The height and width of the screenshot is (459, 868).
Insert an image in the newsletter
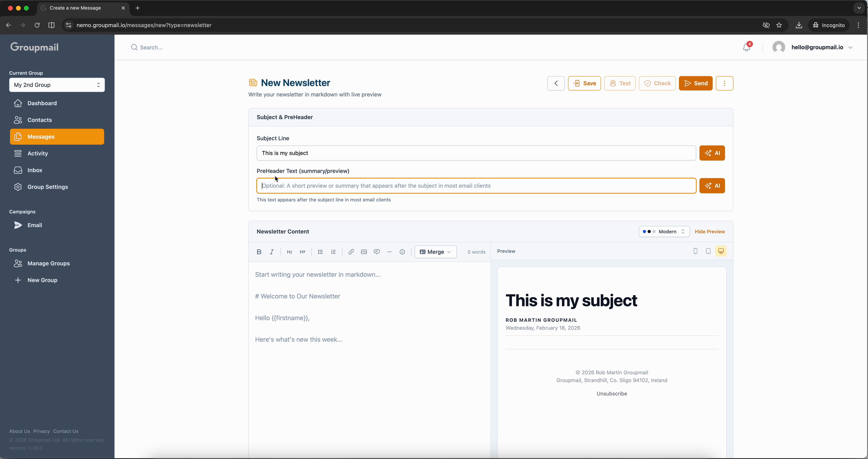pyautogui.click(x=364, y=252)
